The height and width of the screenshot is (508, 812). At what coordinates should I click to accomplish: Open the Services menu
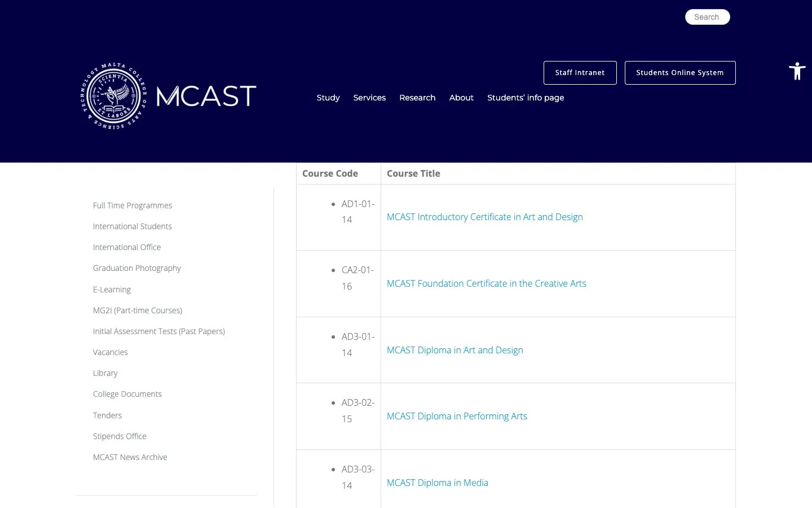[x=369, y=98]
